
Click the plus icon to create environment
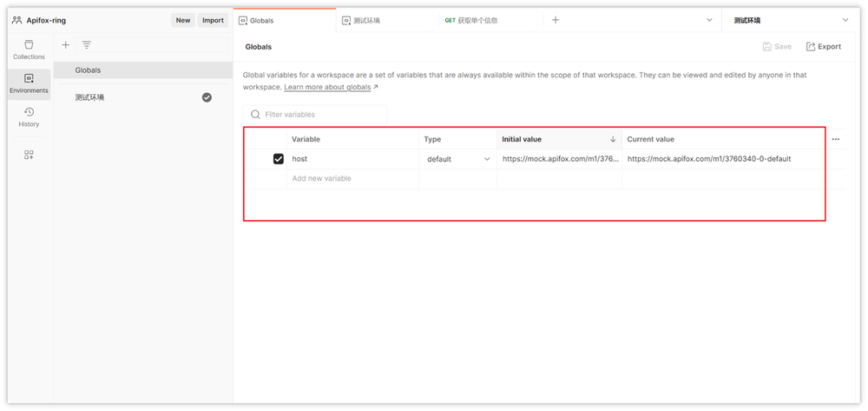tap(66, 44)
